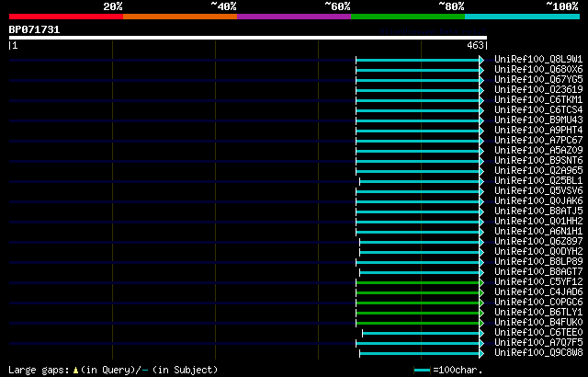
Task: Click the UniRef100_Q8L9W1 label
Action: [x=538, y=59]
